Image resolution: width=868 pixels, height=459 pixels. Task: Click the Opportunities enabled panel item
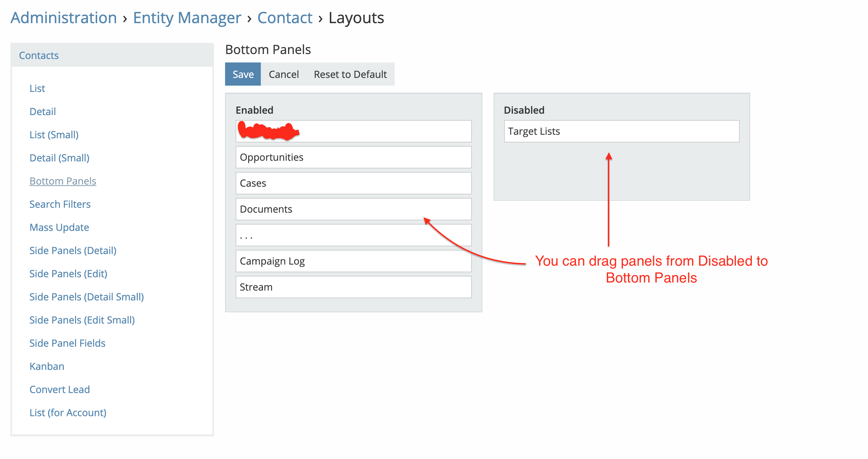click(353, 157)
